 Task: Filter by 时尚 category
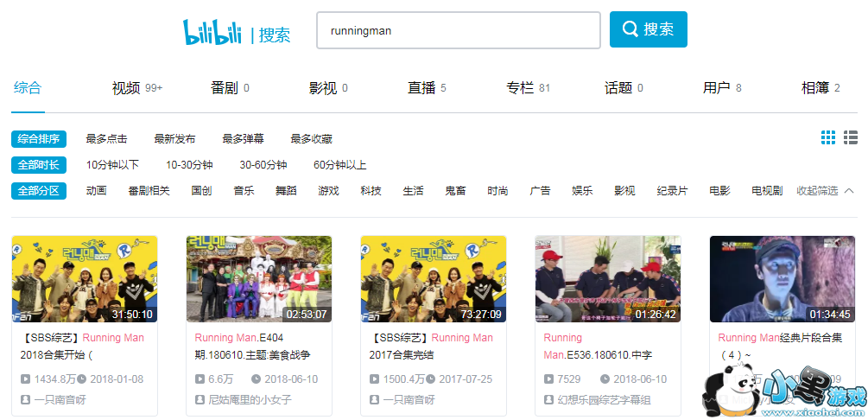pos(497,191)
